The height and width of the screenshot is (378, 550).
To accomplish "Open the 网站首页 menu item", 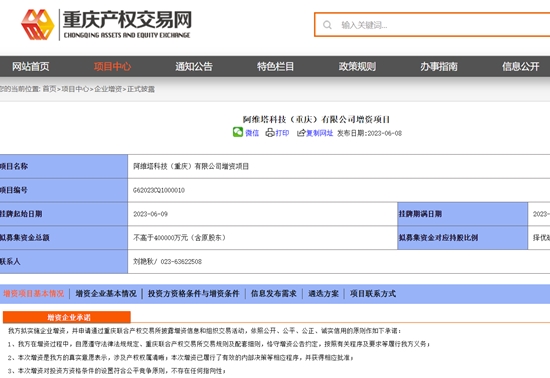I will coord(31,66).
